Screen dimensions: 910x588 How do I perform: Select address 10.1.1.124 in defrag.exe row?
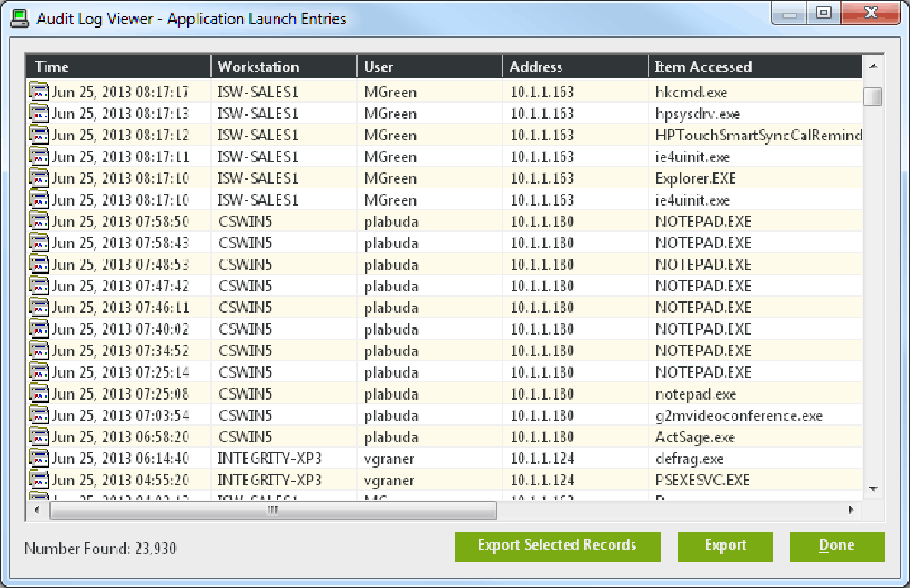tap(542, 459)
